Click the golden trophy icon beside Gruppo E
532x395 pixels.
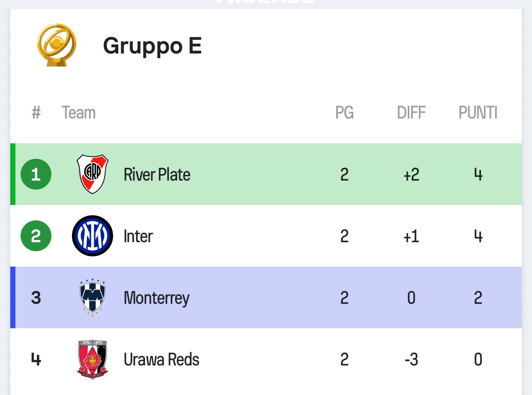(56, 45)
